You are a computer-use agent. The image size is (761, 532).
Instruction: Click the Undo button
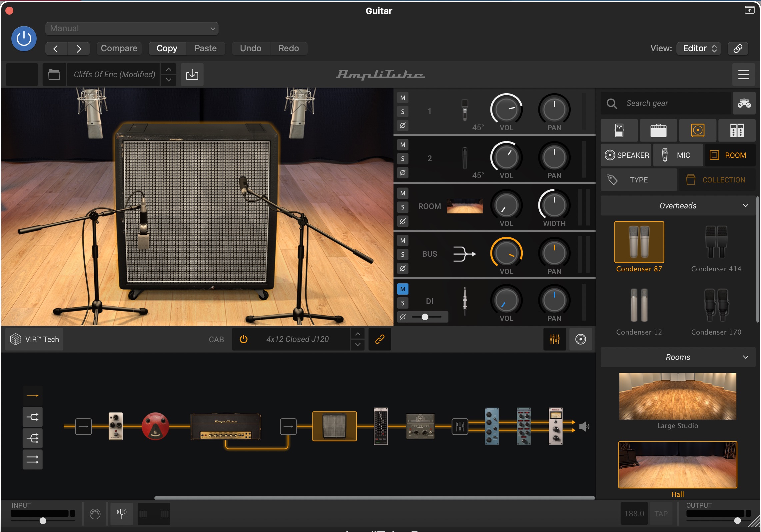click(x=251, y=49)
